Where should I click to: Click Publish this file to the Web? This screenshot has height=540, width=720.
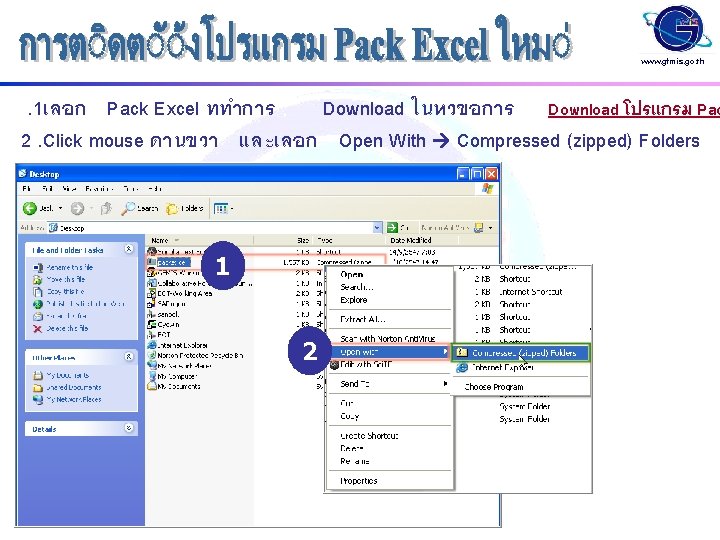pos(79,304)
